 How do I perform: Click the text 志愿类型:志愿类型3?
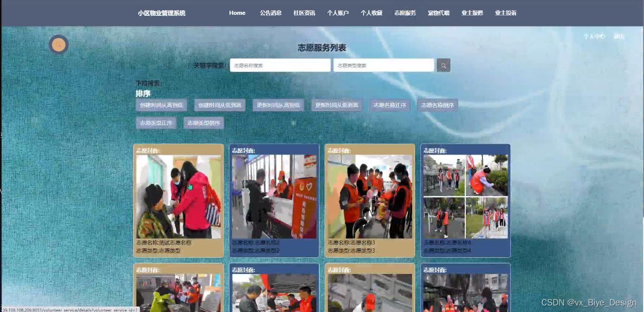pos(351,251)
